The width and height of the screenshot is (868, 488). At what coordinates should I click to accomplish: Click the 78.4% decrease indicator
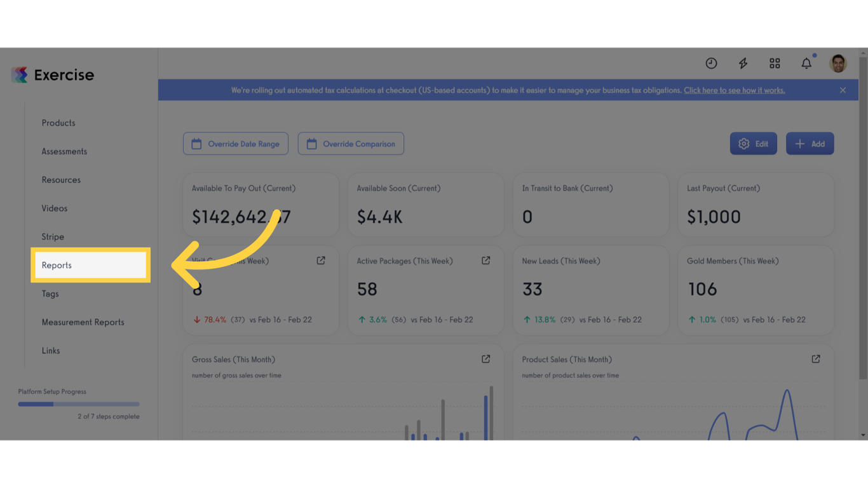pyautogui.click(x=210, y=320)
